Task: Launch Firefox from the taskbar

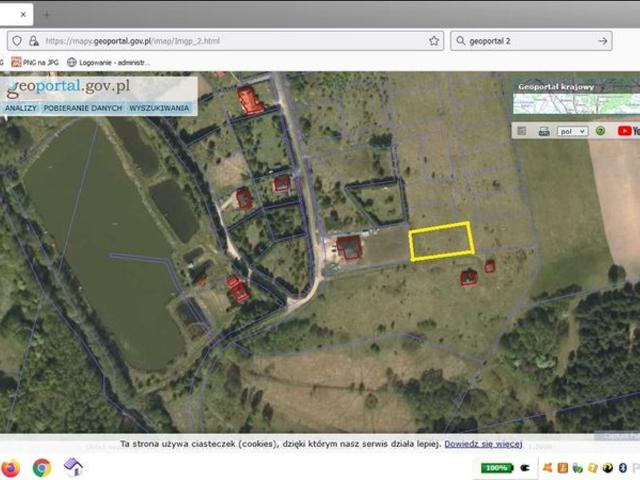Action: (x=11, y=467)
